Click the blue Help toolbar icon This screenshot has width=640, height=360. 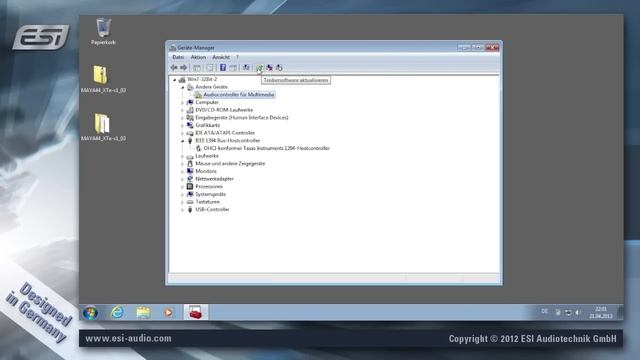click(223, 68)
